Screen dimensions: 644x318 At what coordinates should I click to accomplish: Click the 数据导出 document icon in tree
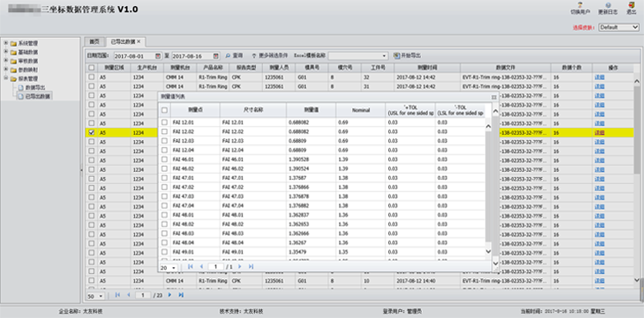(21, 87)
